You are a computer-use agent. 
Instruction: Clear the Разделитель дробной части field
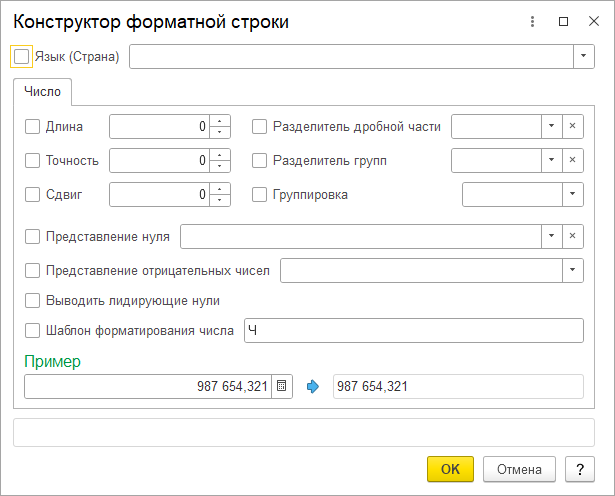coord(573,126)
